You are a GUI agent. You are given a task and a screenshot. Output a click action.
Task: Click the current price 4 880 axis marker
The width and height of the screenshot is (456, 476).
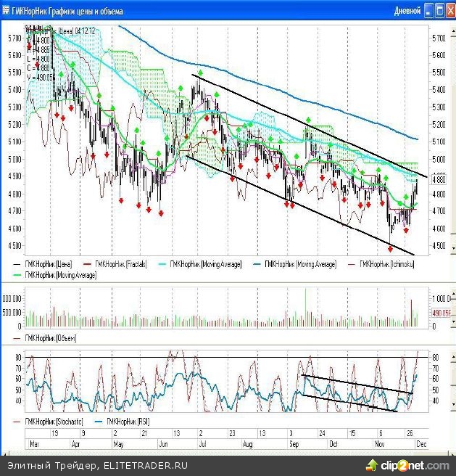438,178
